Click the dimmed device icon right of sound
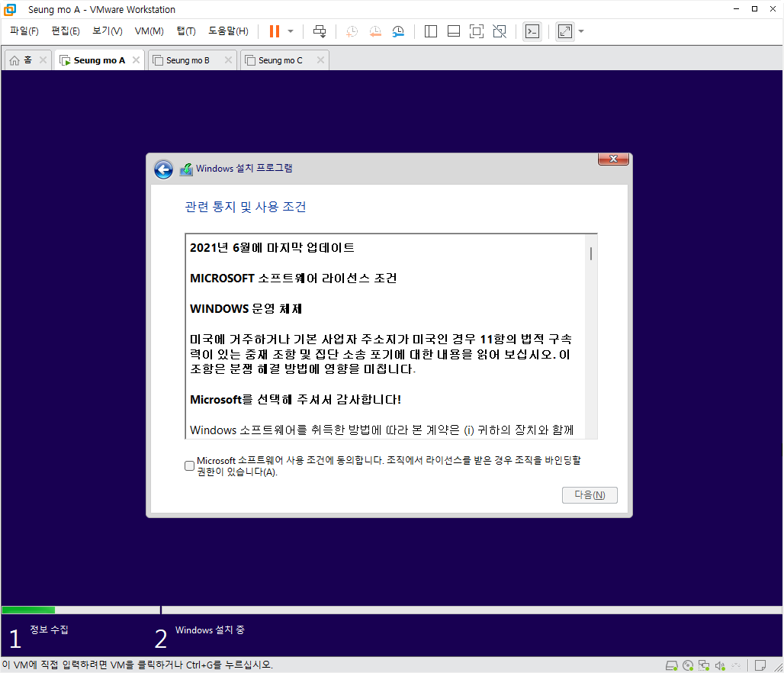 tap(736, 665)
